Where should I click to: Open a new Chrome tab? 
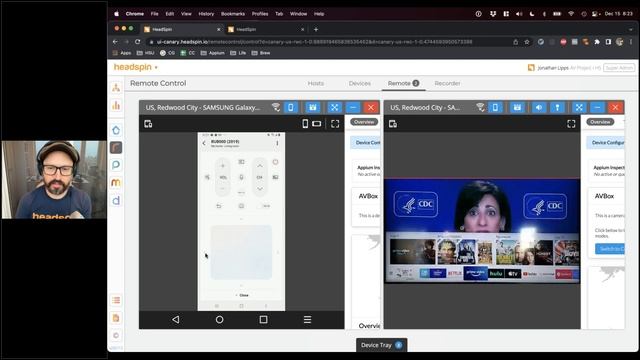coord(316,29)
